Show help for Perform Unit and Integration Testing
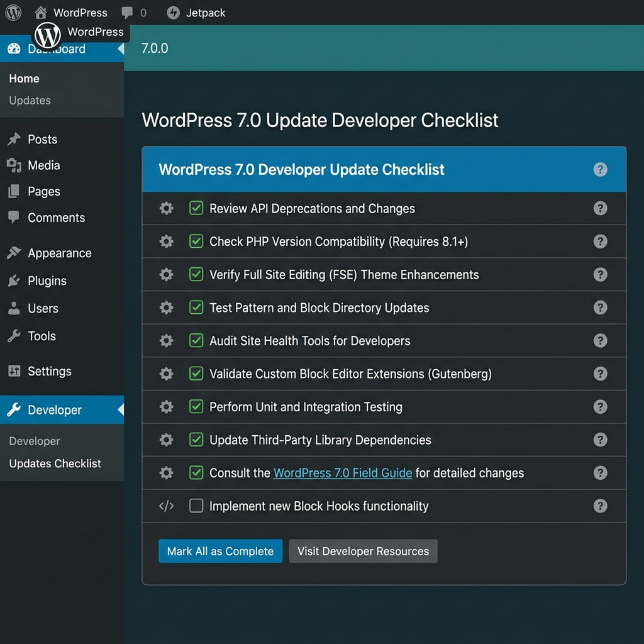644x644 pixels. pyautogui.click(x=600, y=407)
